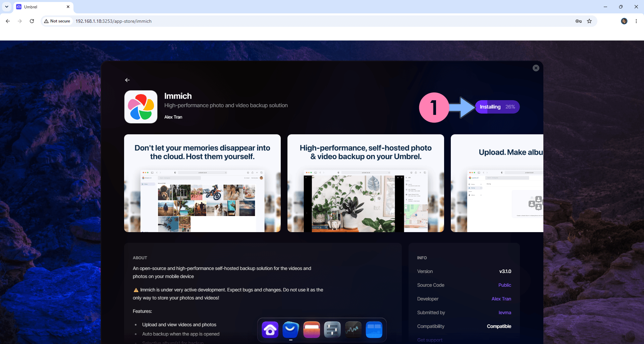The width and height of the screenshot is (644, 344).
Task: Open the Chrome three-dot menu
Action: click(636, 21)
